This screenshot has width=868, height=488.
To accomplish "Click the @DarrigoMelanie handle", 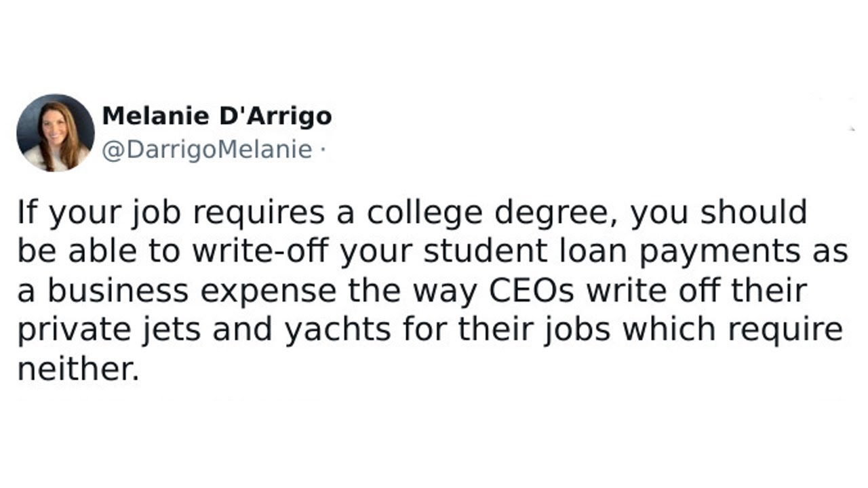I will (x=207, y=150).
